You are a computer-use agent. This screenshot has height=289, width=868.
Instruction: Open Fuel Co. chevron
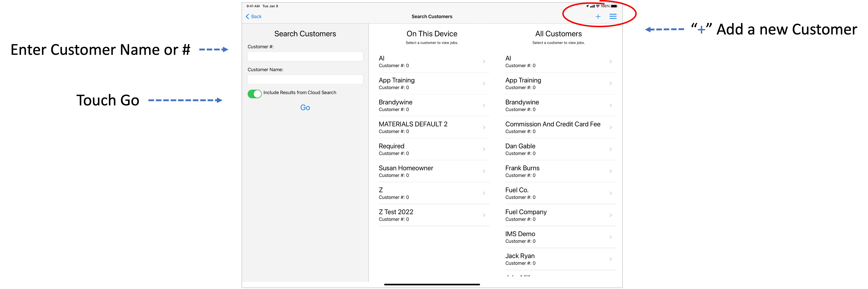(x=611, y=193)
